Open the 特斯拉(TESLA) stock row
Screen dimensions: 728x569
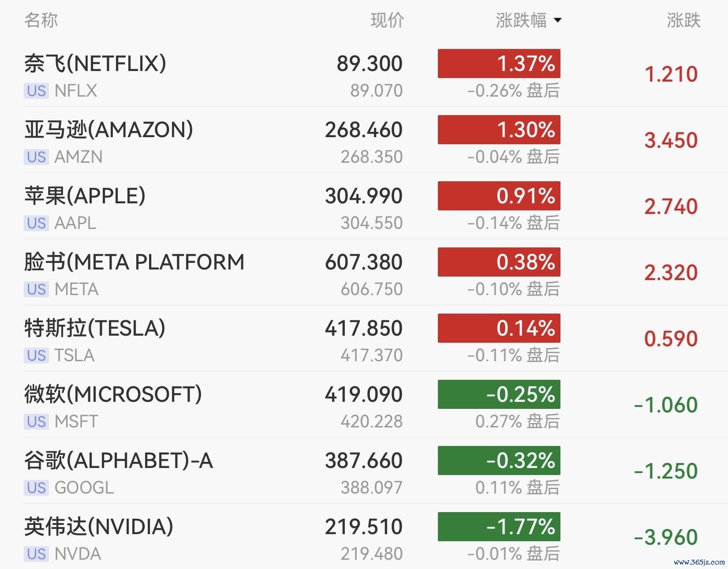point(364,338)
